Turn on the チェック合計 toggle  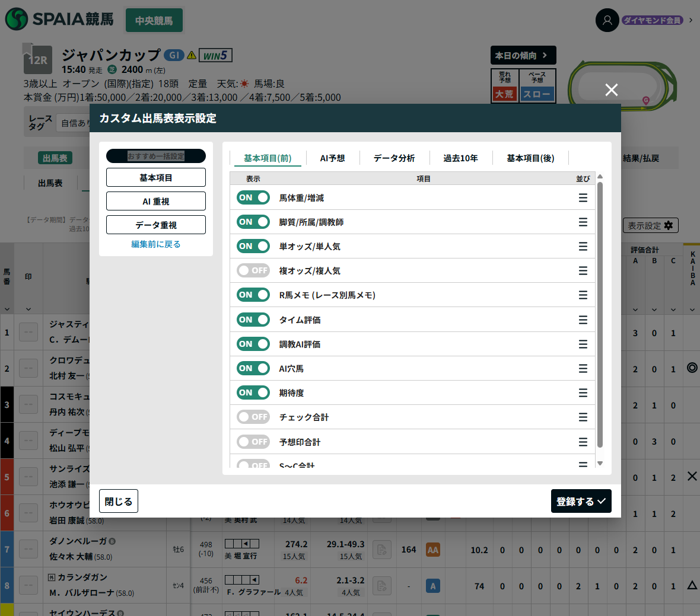pos(253,417)
